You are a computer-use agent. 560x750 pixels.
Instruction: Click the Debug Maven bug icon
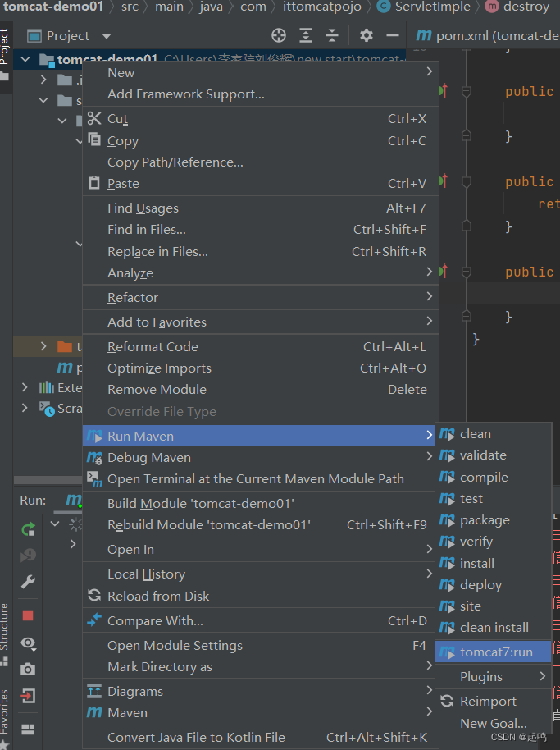94,458
